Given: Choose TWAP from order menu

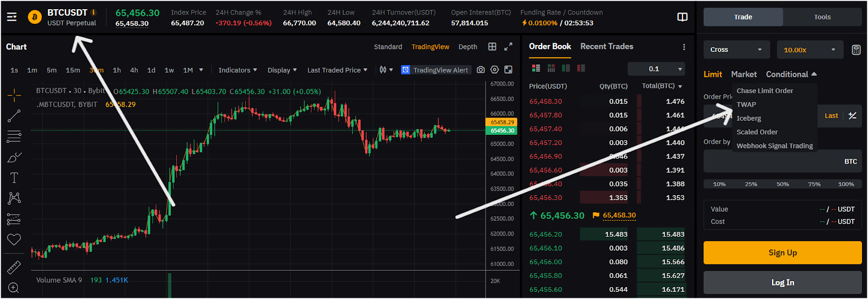Looking at the screenshot, I should click(746, 105).
